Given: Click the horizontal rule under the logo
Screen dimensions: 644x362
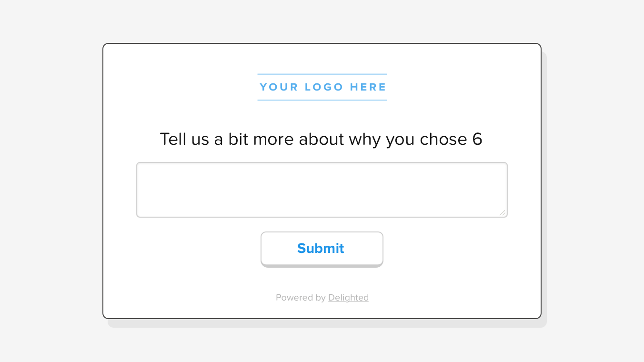Looking at the screenshot, I should [x=322, y=100].
